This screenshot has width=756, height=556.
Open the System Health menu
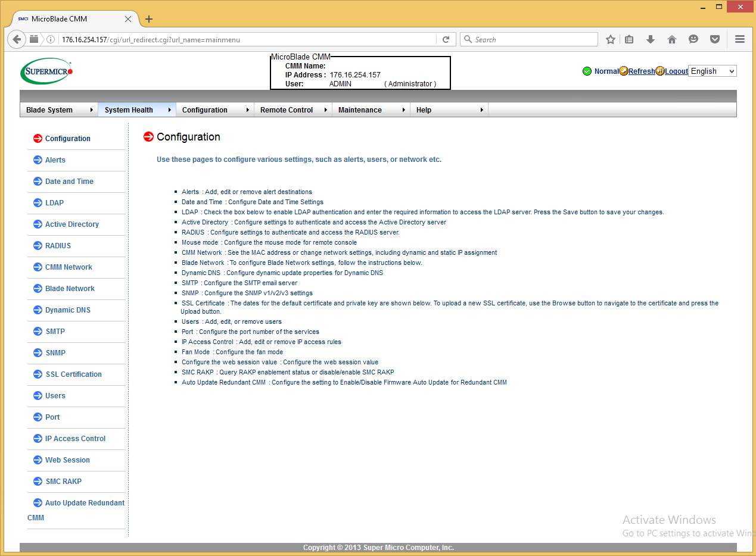click(136, 110)
